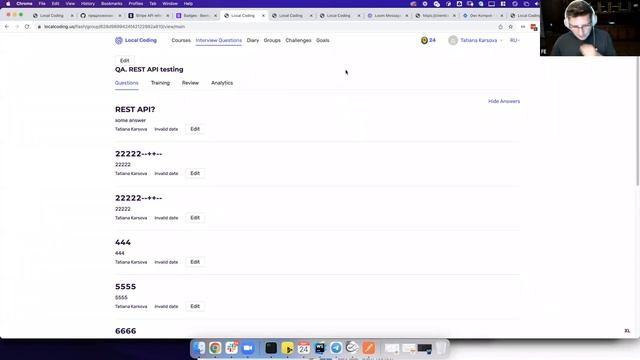Open the orange Pages app in dock

click(x=368, y=348)
